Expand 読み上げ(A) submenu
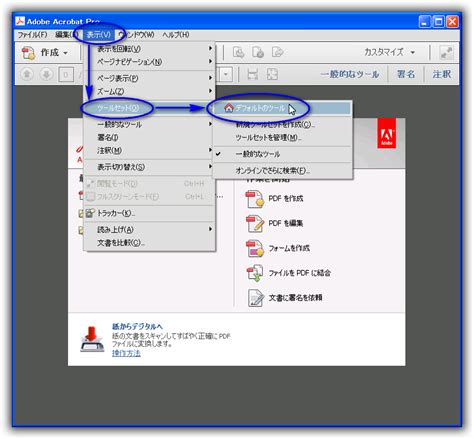The height and width of the screenshot is (439, 474). pos(149,229)
